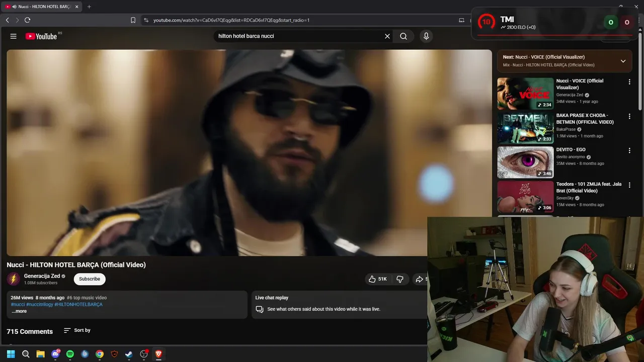Dislike the video with the thumbs-down icon
Screen dimensions: 644x362
tap(400, 279)
